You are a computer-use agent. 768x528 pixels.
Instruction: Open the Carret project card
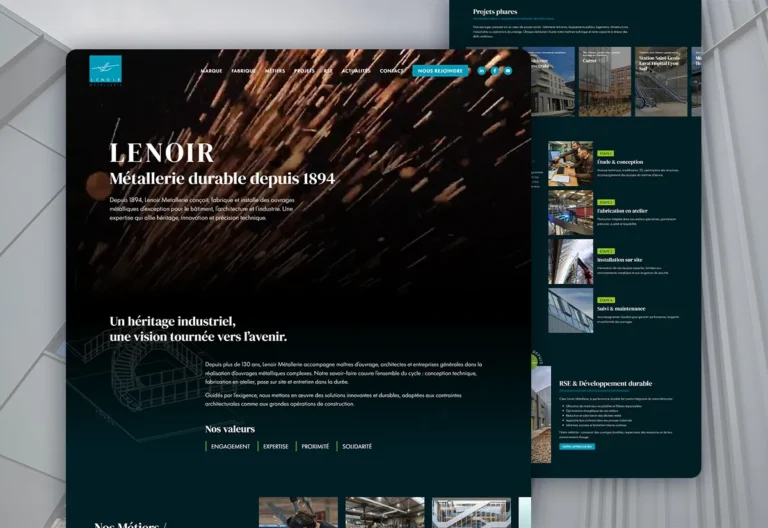point(605,82)
